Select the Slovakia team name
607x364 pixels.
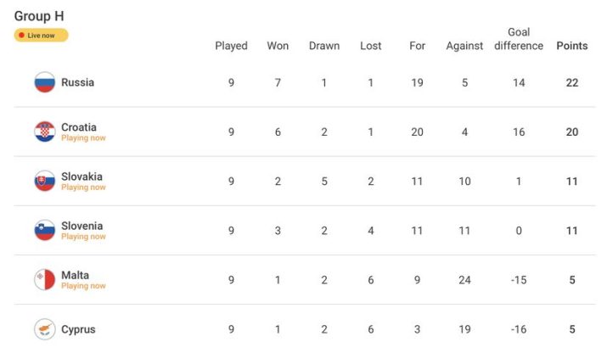[x=81, y=176]
